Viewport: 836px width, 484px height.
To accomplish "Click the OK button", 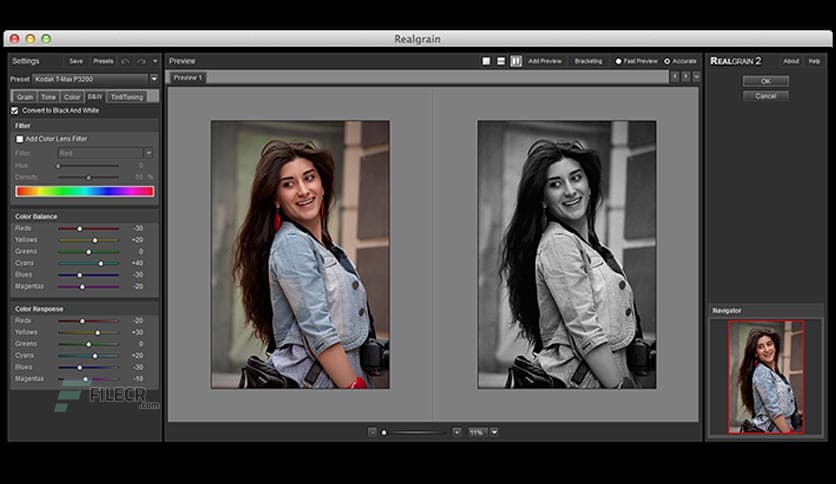I will [x=765, y=81].
